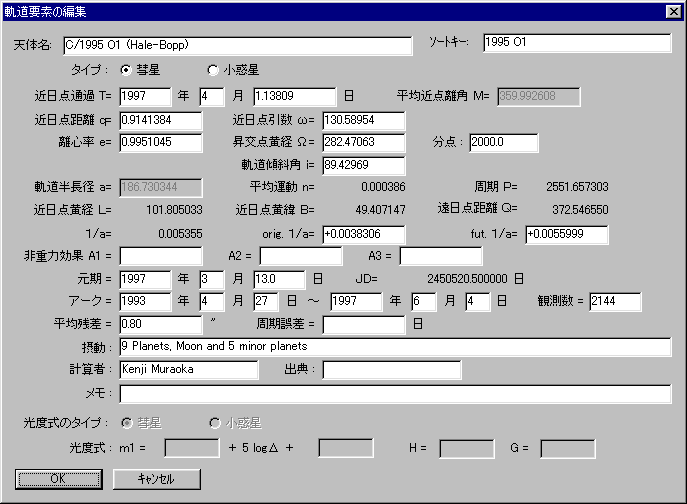Click aphelion distance Q value 372.546550
The image size is (687, 504).
580,210
